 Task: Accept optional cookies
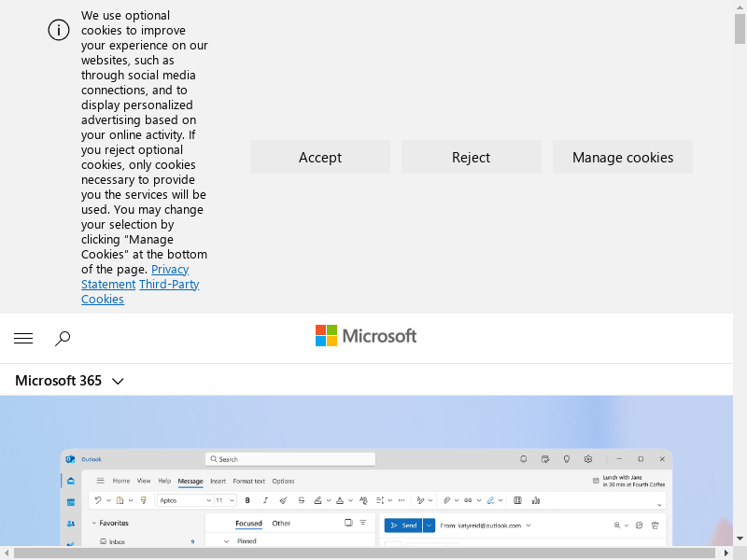(x=320, y=157)
